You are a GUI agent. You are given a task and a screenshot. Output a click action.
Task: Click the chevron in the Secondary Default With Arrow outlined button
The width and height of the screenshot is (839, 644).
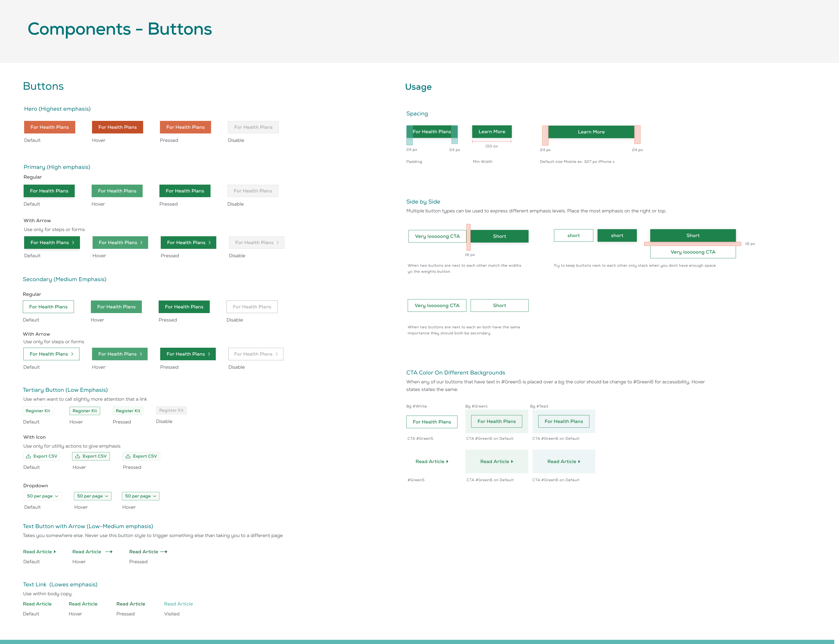tap(72, 354)
